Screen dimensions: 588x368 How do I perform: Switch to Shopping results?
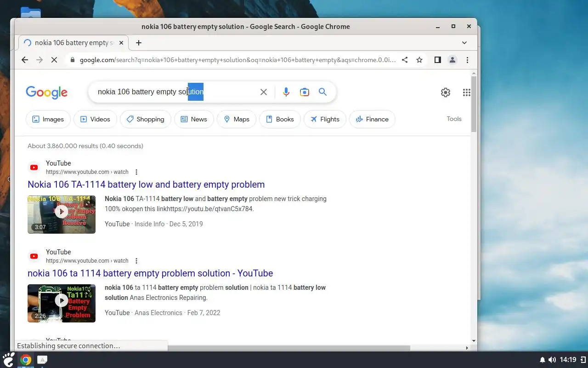[146, 119]
